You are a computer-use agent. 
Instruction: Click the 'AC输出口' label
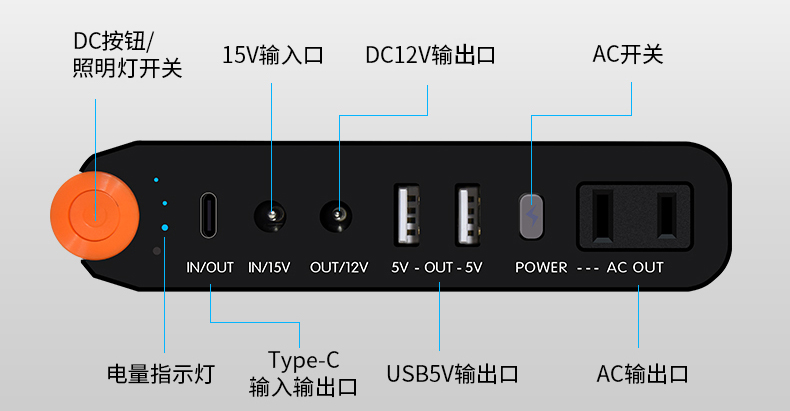coord(642,374)
